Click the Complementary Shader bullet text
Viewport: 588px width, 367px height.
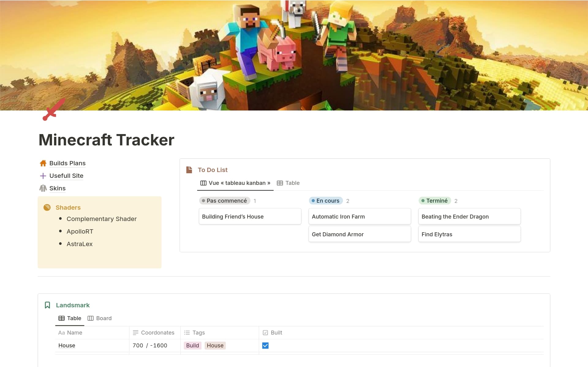coord(102,219)
